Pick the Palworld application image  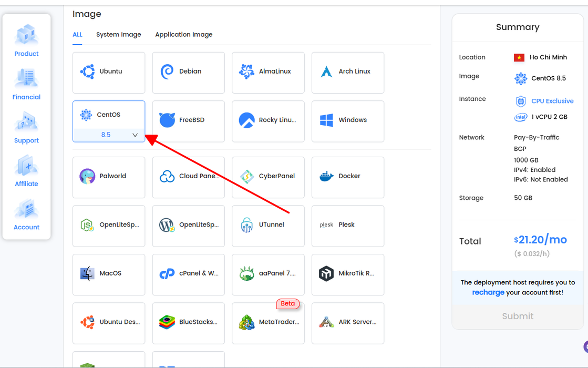(x=109, y=178)
